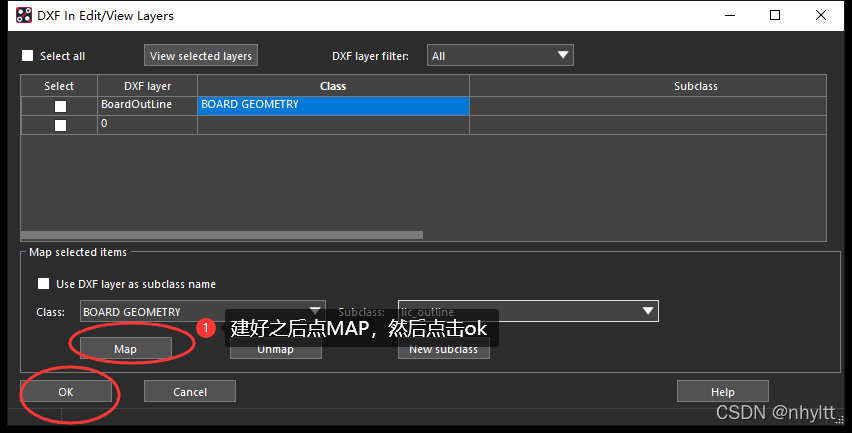
Task: Open Help for this dialog
Action: [722, 392]
